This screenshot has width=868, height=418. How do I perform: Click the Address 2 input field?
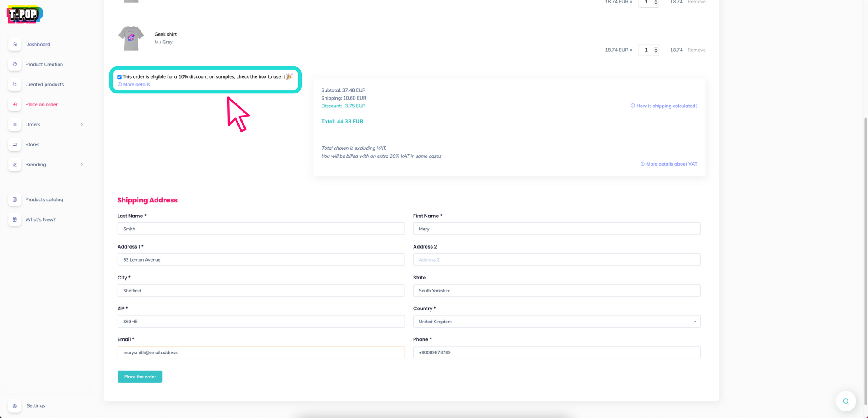coord(556,260)
